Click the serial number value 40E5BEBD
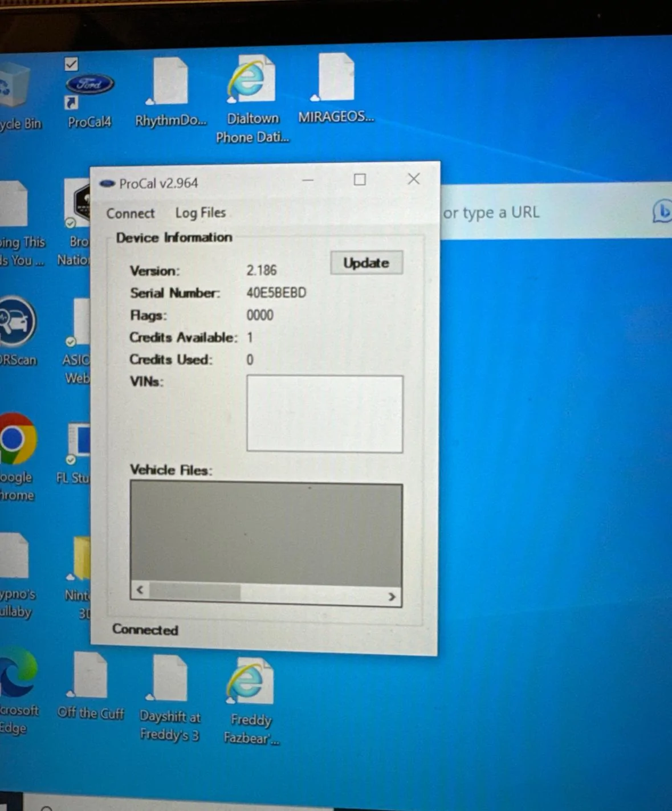672x811 pixels. point(276,293)
